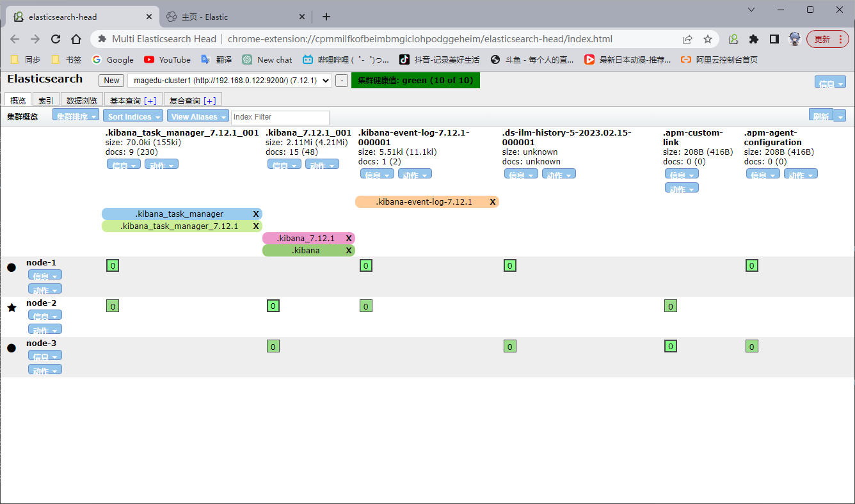Viewport: 855px width, 504px height.
Task: Open the 同步 bookmarks folder
Action: (x=26, y=59)
